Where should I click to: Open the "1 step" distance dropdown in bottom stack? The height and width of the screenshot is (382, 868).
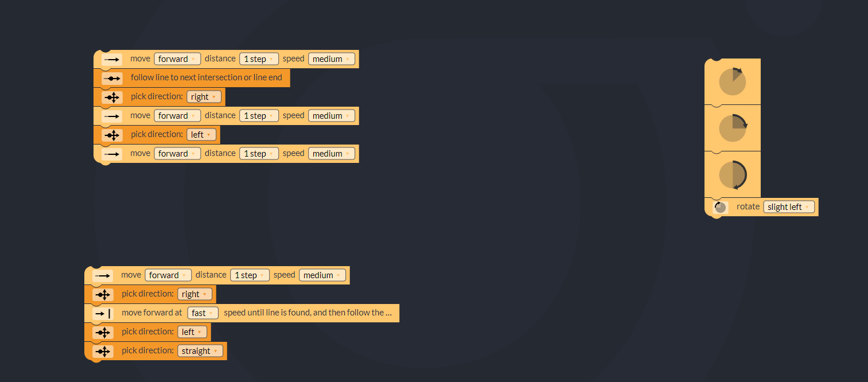[250, 275]
